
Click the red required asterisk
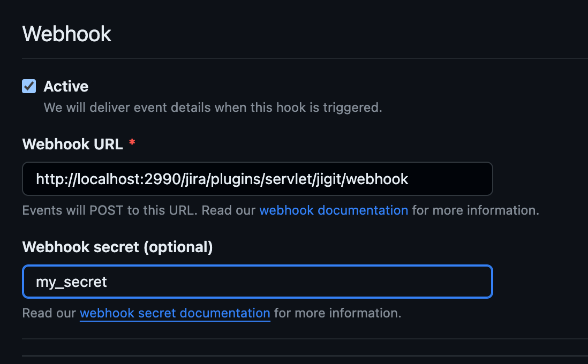coord(132,144)
